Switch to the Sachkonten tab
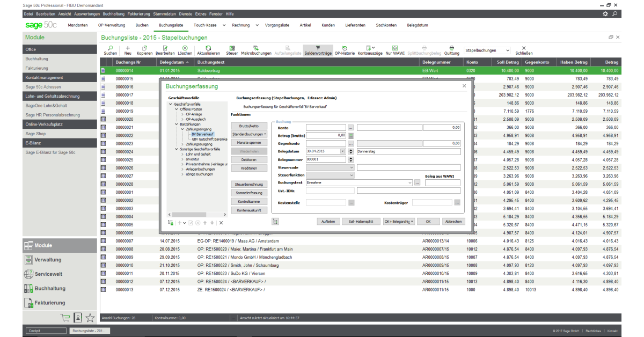 [x=386, y=25]
